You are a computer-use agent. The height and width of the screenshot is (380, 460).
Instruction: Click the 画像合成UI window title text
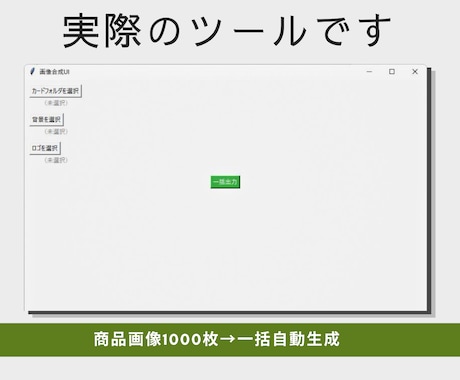(x=54, y=72)
